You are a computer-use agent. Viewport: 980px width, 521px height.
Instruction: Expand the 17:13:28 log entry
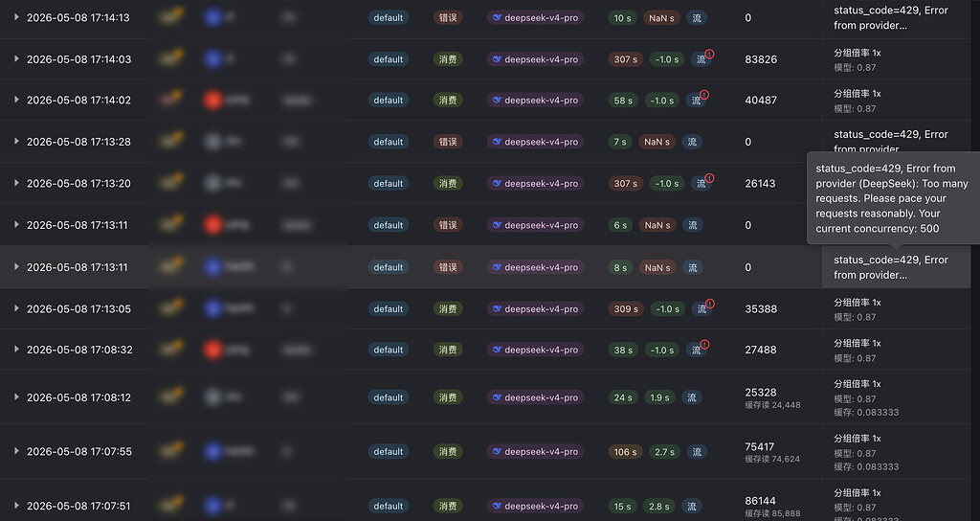tap(16, 142)
